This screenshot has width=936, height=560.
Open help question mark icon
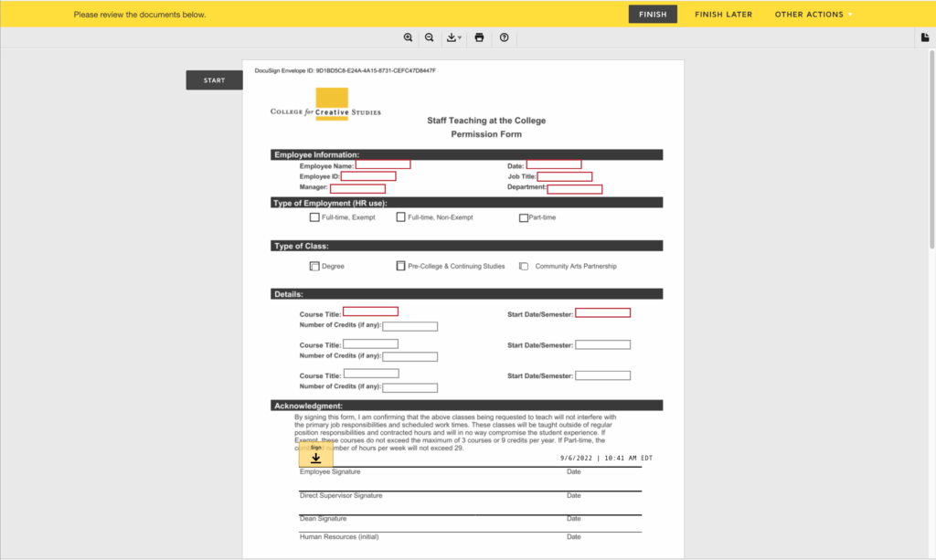pyautogui.click(x=504, y=37)
